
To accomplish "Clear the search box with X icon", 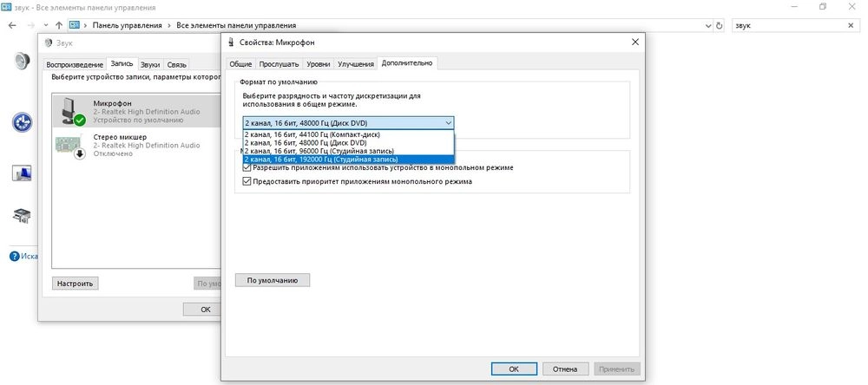I will point(852,26).
